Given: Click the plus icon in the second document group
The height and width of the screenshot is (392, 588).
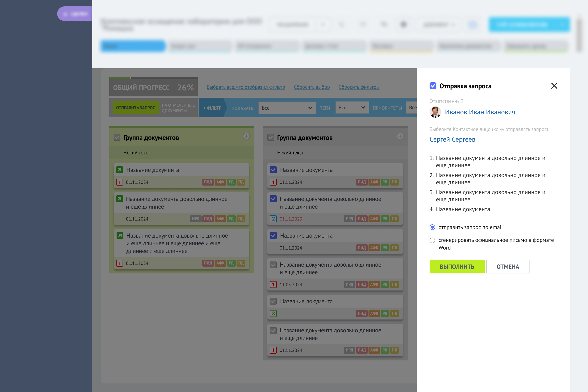Looking at the screenshot, I should click(400, 136).
